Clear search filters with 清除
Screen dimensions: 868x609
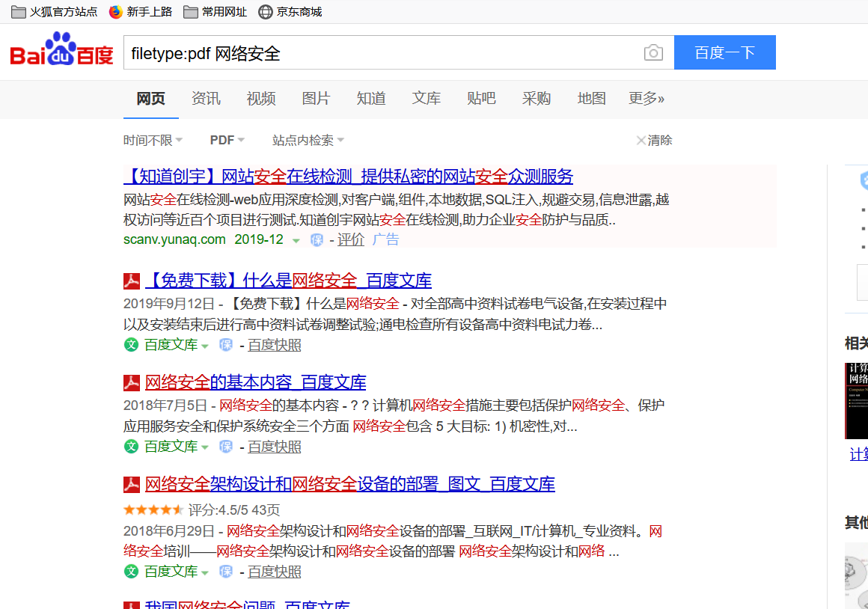pyautogui.click(x=654, y=140)
